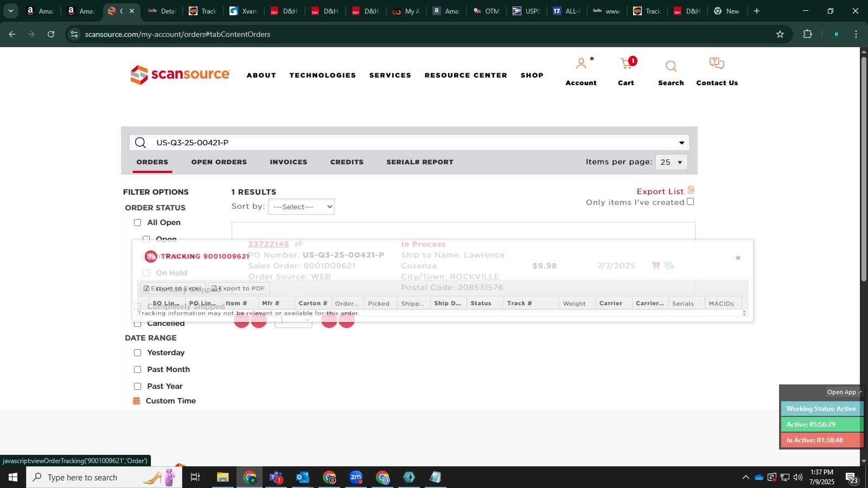The image size is (868, 488).
Task: Open Microsoft Teams from the taskbar
Action: click(276, 477)
